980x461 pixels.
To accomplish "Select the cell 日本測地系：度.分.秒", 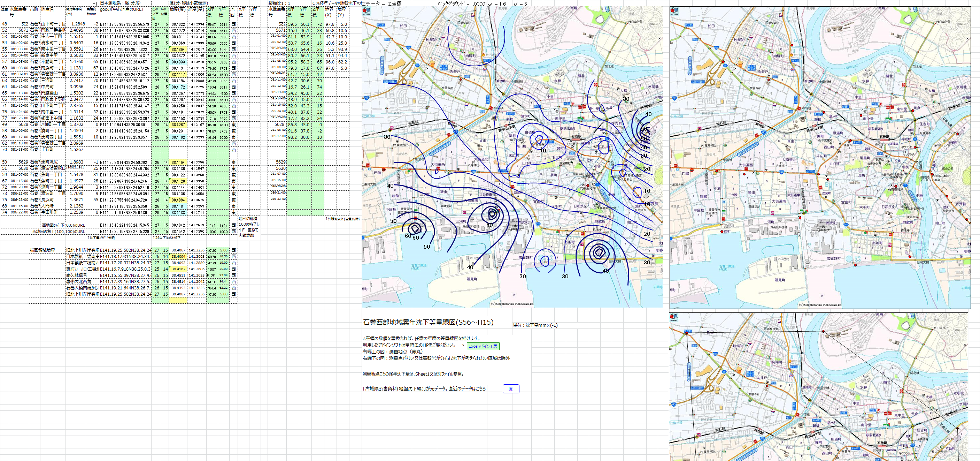I will [120, 3].
